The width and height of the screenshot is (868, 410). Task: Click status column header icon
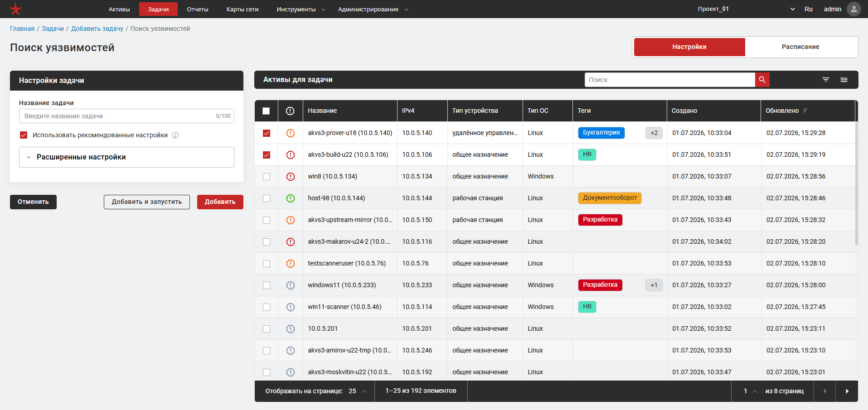[x=290, y=111]
